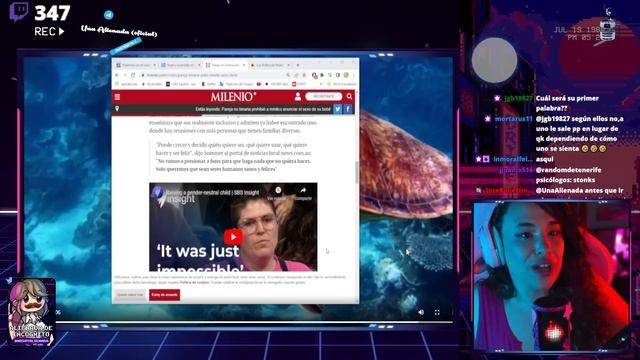640x360 pixels.
Task: Click the Milenio 'Regístrate' white button
Action: coord(323,96)
